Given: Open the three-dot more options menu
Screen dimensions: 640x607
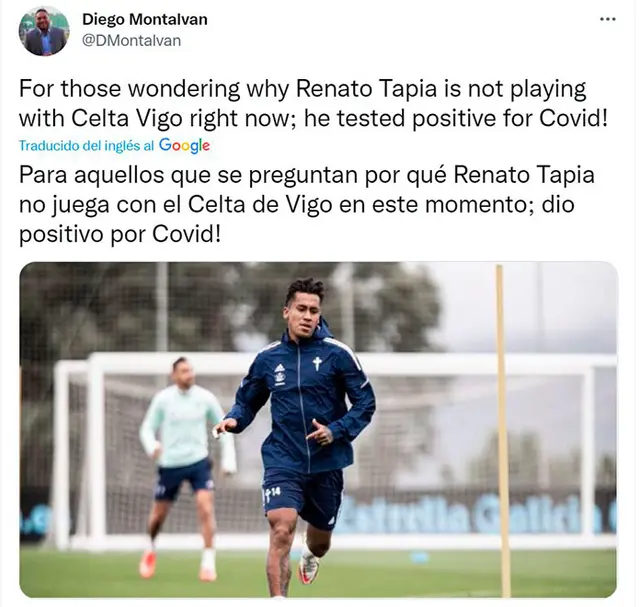Looking at the screenshot, I should (x=607, y=19).
